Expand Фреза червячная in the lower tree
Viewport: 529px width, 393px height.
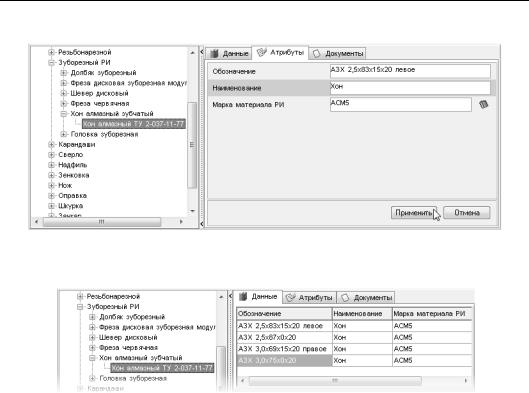[x=92, y=347]
